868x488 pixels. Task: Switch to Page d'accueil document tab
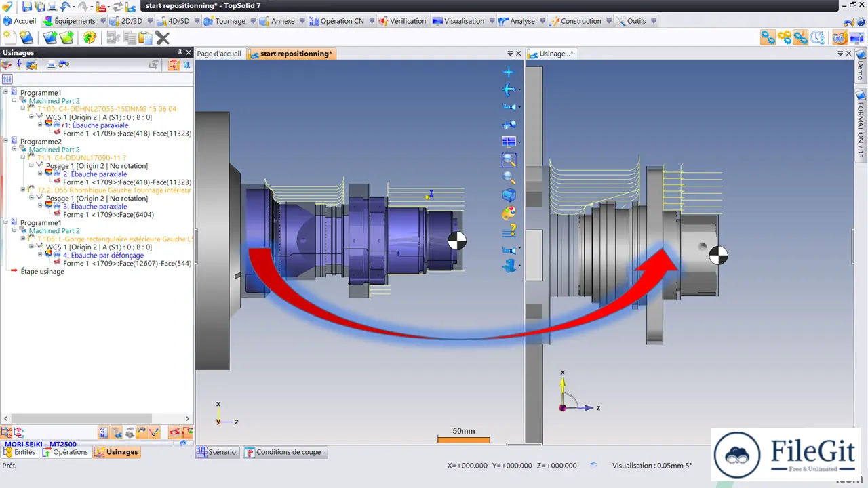tap(218, 54)
